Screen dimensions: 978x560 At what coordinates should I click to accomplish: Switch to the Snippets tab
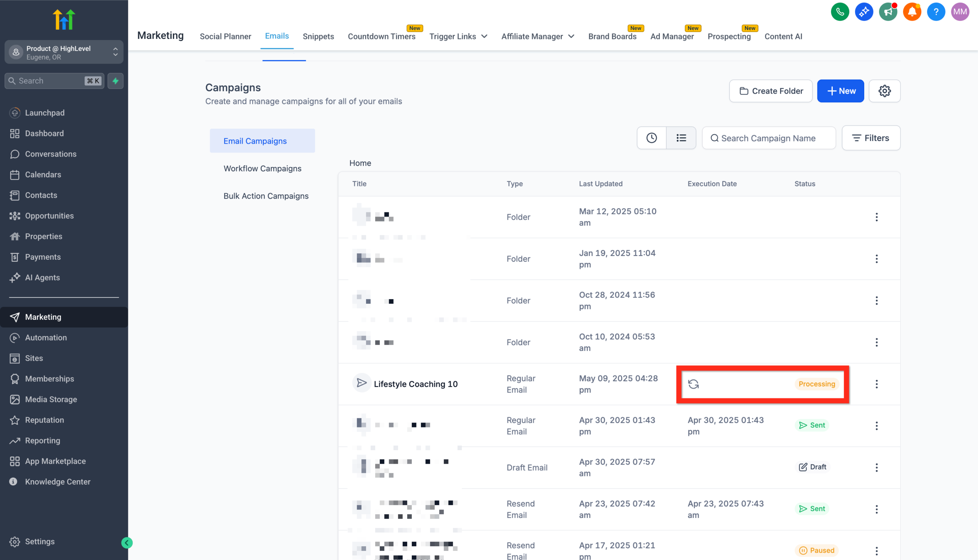click(318, 36)
